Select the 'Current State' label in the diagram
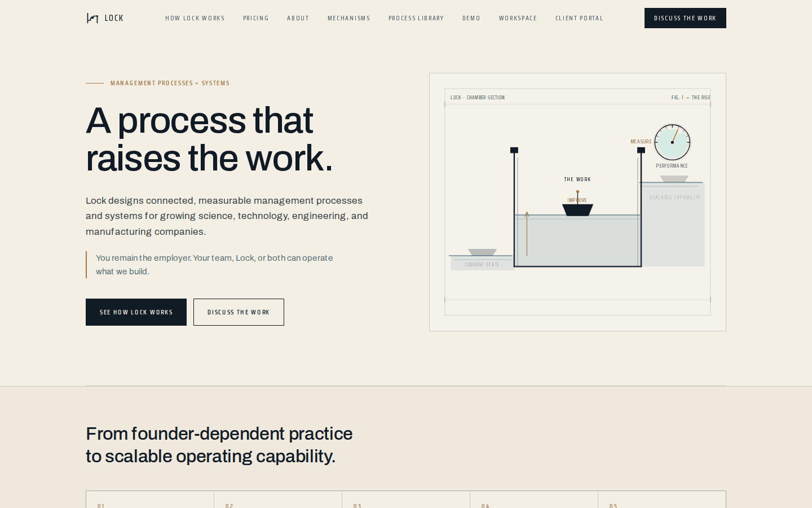 [482, 265]
